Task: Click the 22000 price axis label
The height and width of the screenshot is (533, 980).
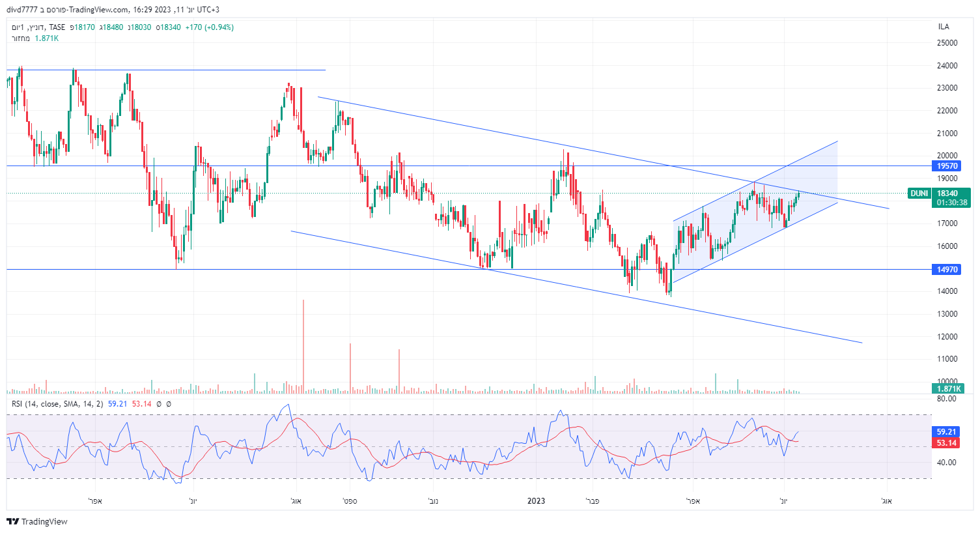Action: click(947, 111)
